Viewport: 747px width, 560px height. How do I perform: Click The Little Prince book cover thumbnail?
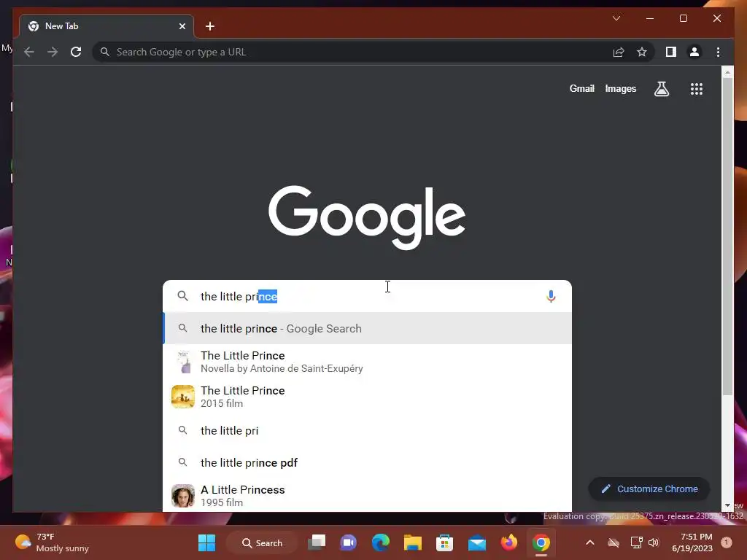pos(183,362)
